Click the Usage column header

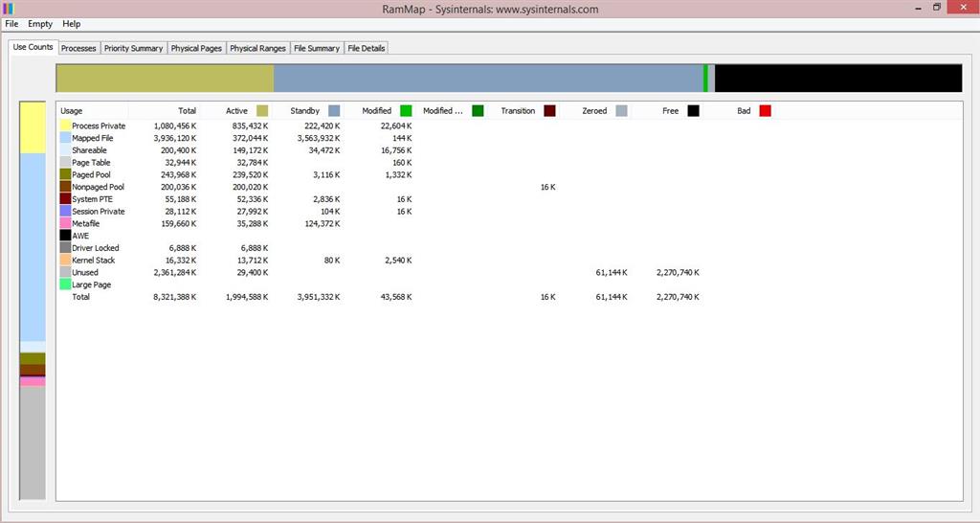point(71,111)
